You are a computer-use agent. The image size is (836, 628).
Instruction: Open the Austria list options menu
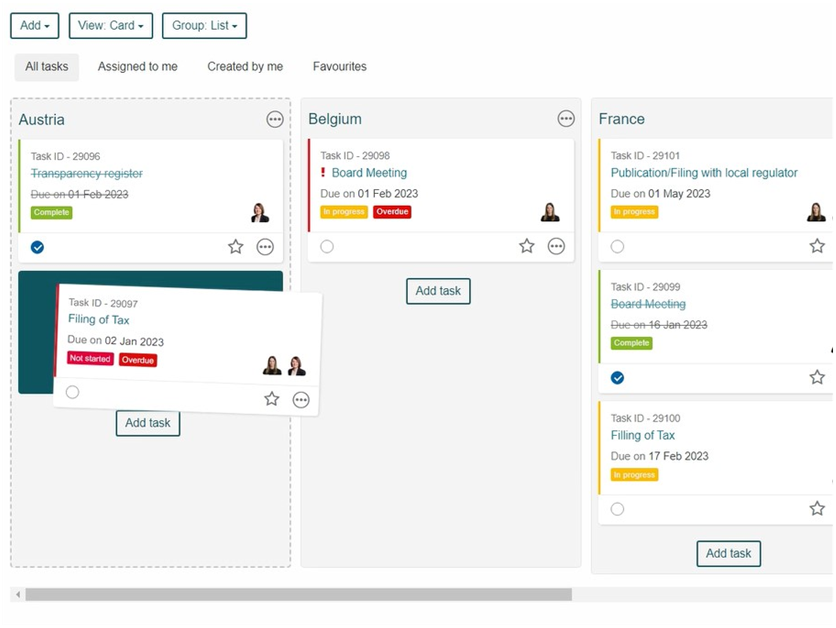(x=275, y=119)
